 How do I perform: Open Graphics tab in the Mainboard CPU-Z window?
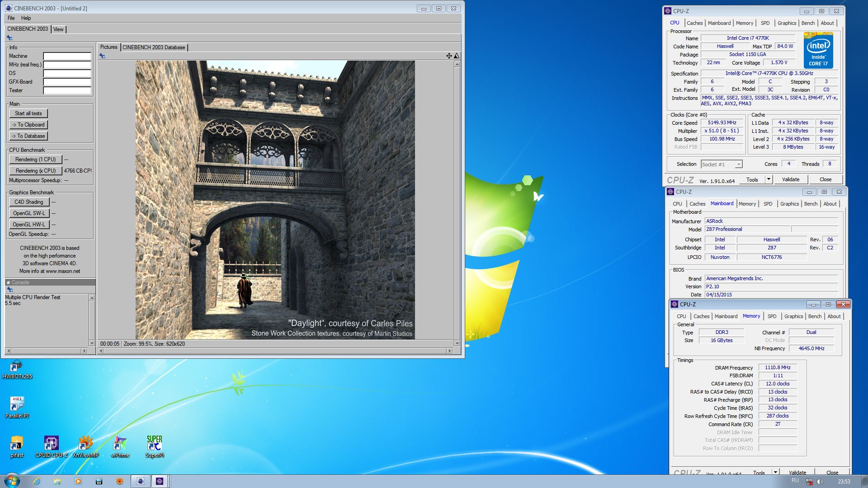point(789,204)
